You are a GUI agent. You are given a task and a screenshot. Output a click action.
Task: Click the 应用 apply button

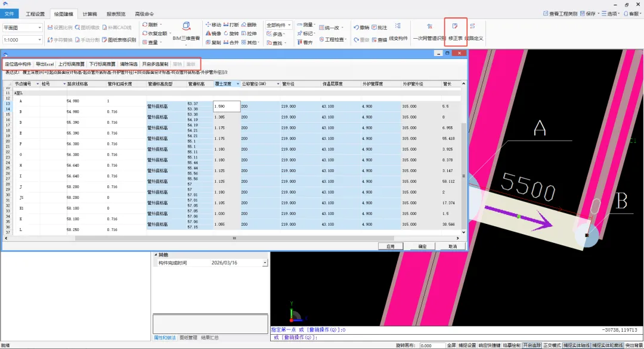click(x=390, y=247)
